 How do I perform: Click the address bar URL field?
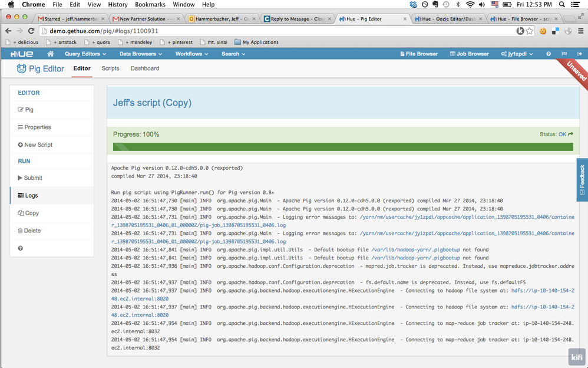[278, 31]
